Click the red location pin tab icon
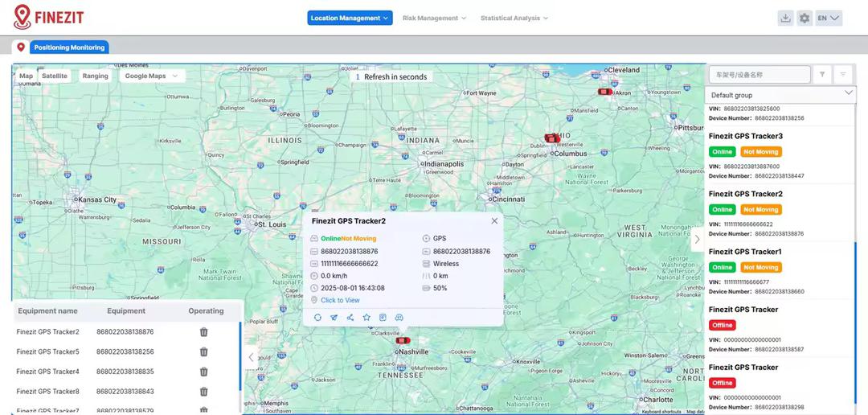 point(21,47)
